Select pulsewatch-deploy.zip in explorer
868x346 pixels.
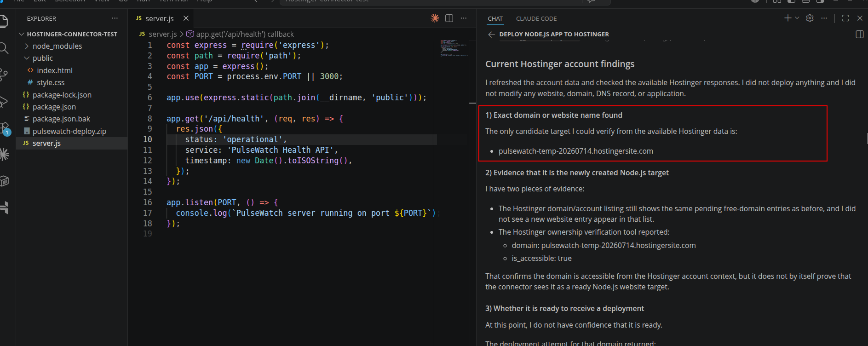[72, 131]
